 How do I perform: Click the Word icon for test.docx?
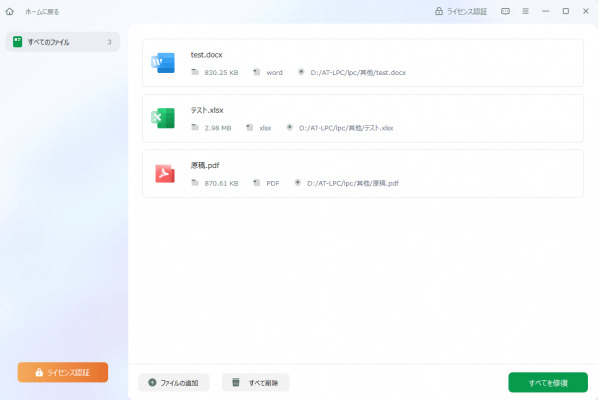[x=163, y=63]
